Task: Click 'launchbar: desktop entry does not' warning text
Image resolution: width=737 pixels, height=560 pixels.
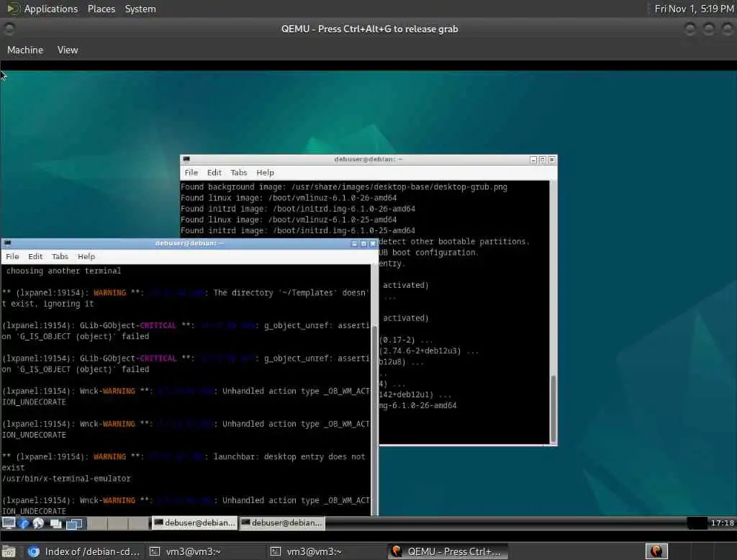Action: point(289,457)
